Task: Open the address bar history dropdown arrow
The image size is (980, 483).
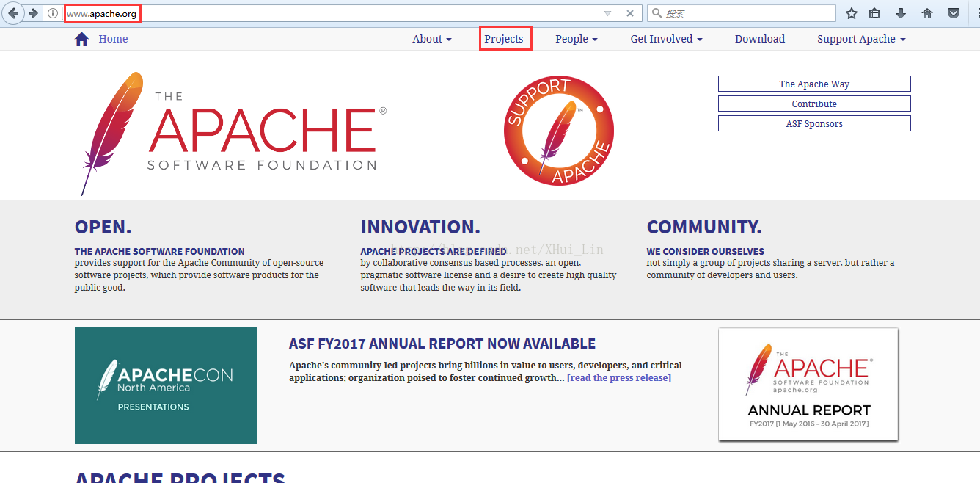Action: coord(607,13)
